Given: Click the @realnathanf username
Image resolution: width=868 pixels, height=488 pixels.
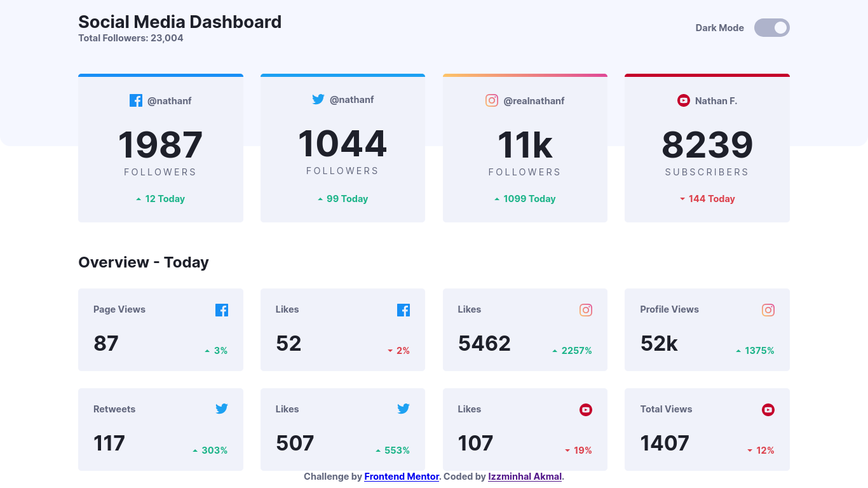Looking at the screenshot, I should (534, 101).
